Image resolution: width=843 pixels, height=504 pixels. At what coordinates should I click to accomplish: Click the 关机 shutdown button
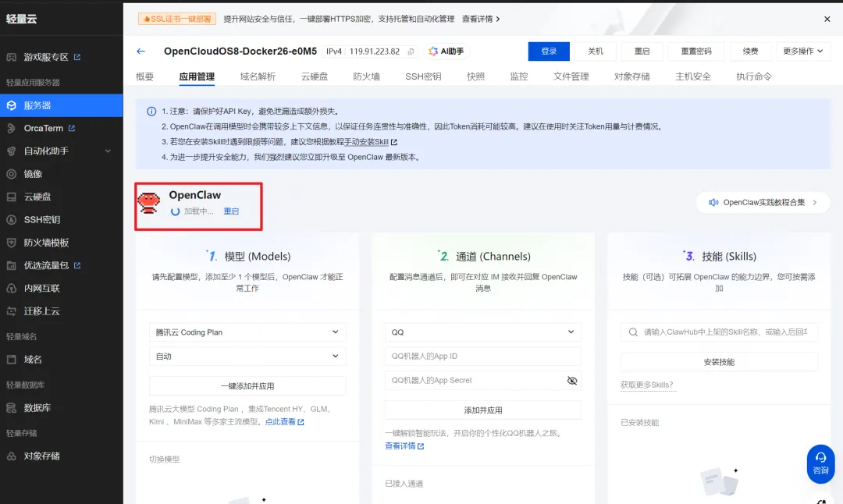pyautogui.click(x=595, y=51)
